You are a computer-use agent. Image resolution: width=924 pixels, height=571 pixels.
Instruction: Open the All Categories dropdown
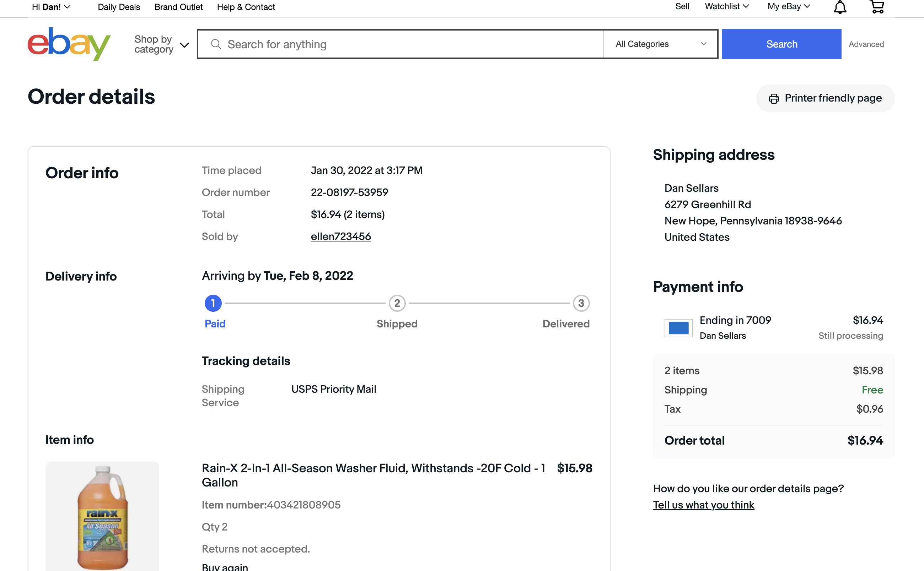click(661, 44)
